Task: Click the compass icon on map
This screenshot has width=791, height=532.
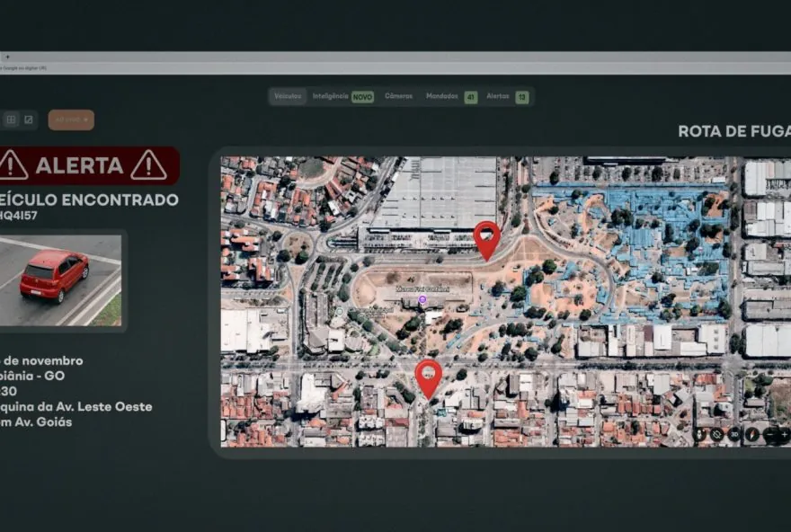Action: coord(752,434)
